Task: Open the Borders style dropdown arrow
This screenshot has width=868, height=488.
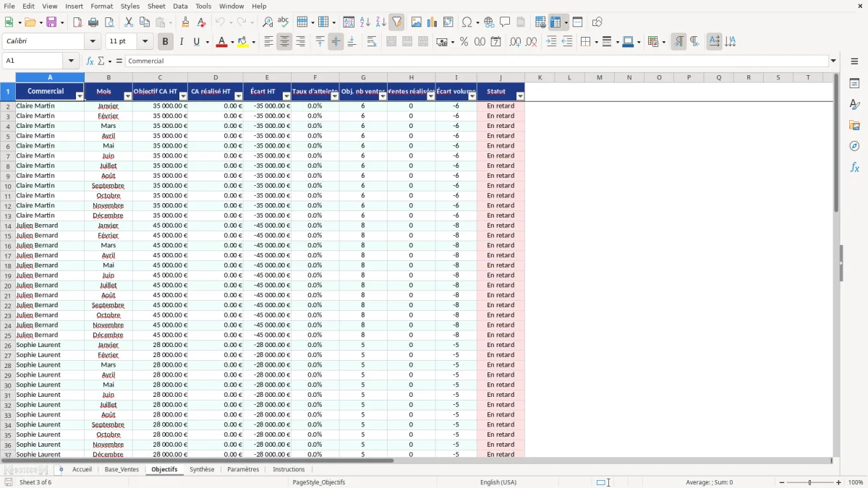Action: [x=595, y=42]
